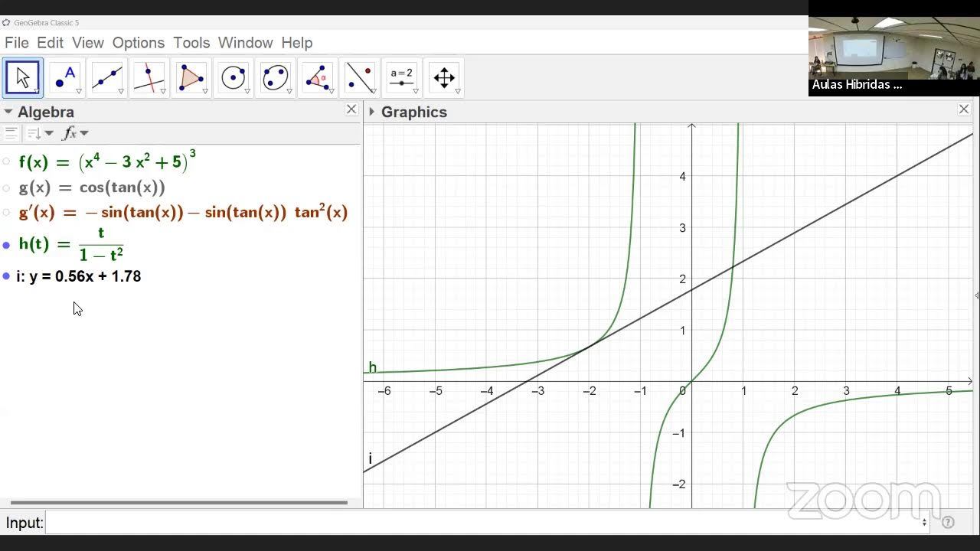Close the Algebra panel

pyautogui.click(x=351, y=109)
